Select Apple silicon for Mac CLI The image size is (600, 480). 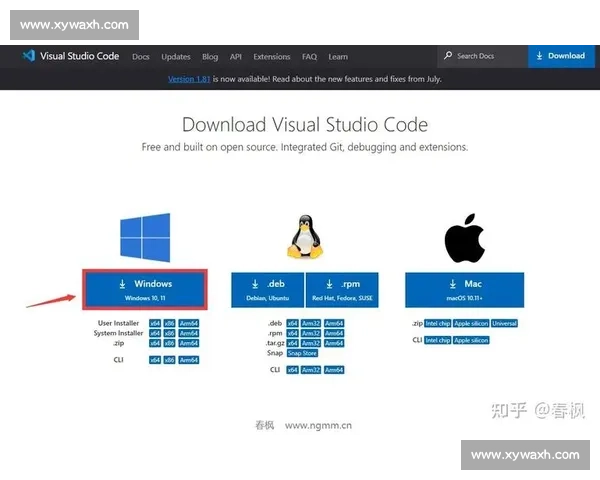click(471, 340)
